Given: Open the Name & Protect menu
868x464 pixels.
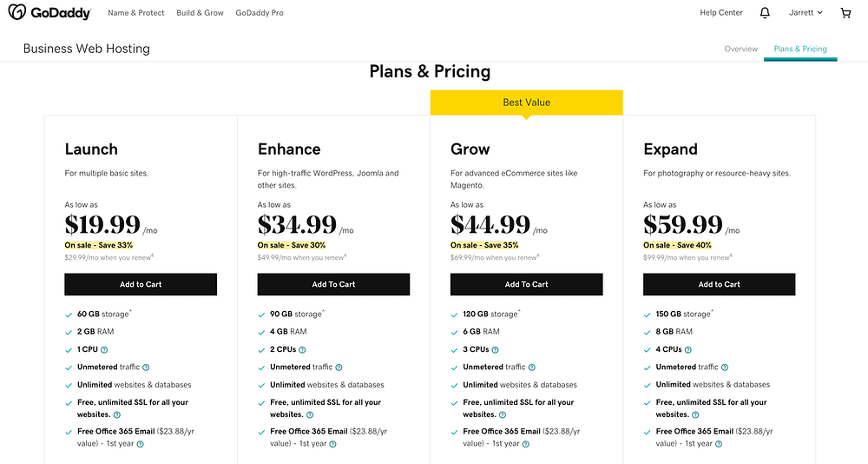Looking at the screenshot, I should pyautogui.click(x=135, y=13).
